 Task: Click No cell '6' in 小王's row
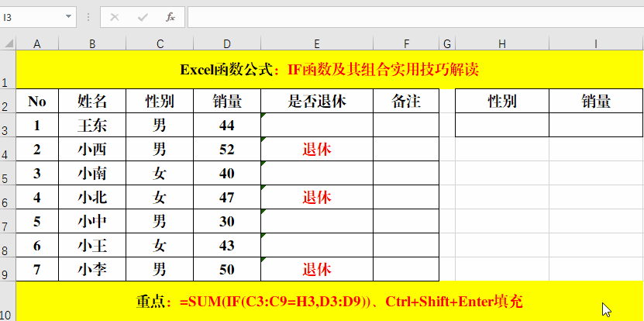click(x=37, y=245)
